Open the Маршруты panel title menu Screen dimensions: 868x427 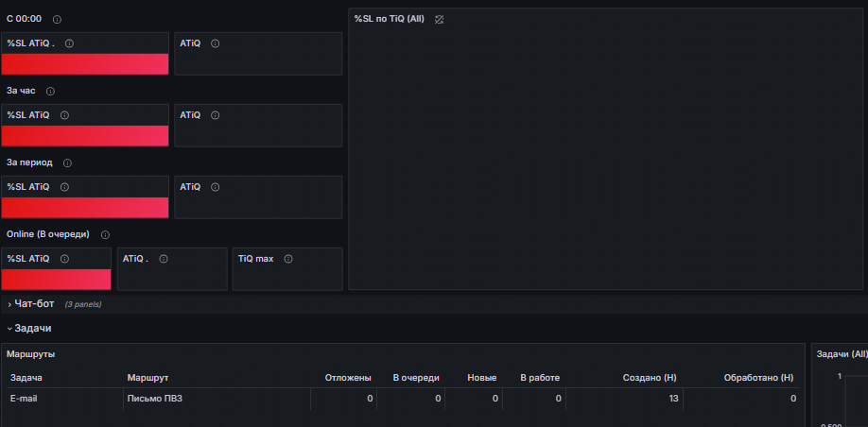coord(30,354)
